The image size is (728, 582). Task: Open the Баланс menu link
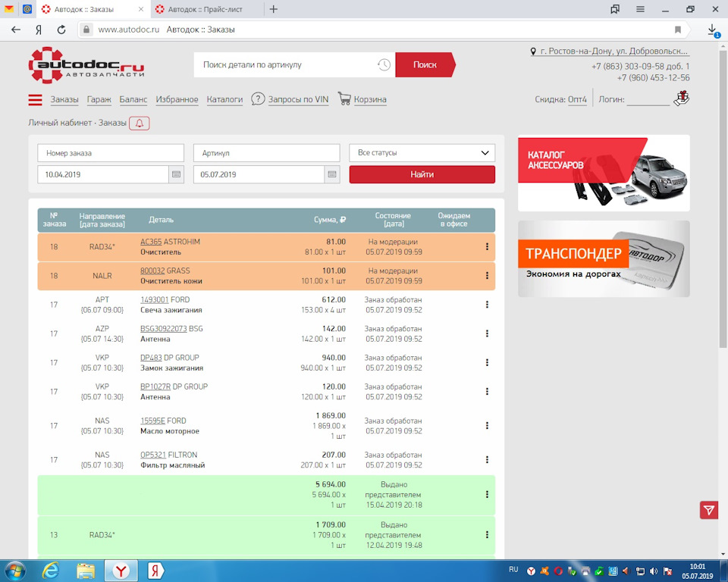(x=133, y=99)
